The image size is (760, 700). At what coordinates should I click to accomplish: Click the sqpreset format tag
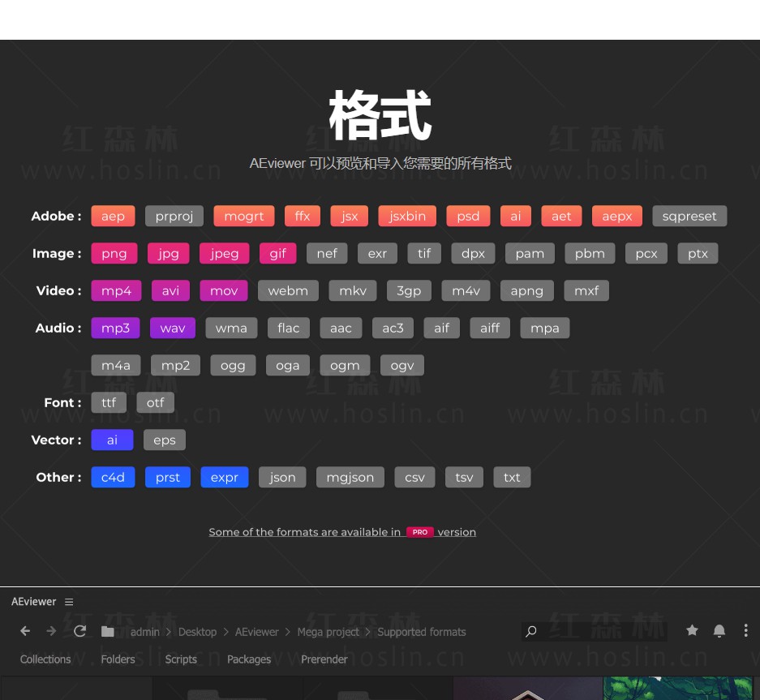coord(689,217)
